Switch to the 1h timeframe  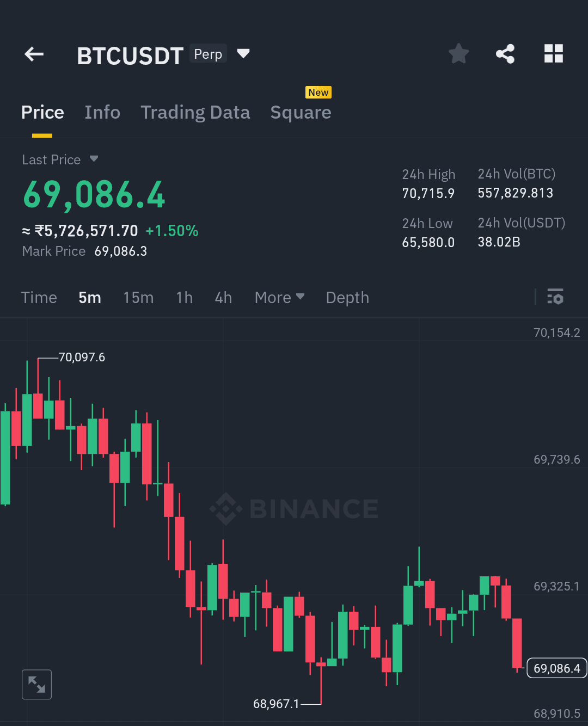coord(184,297)
